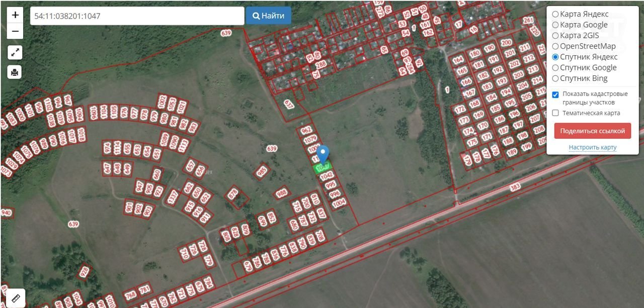This screenshot has height=308, width=644.
Task: Enable Тематическая карта checkbox
Action: click(555, 113)
